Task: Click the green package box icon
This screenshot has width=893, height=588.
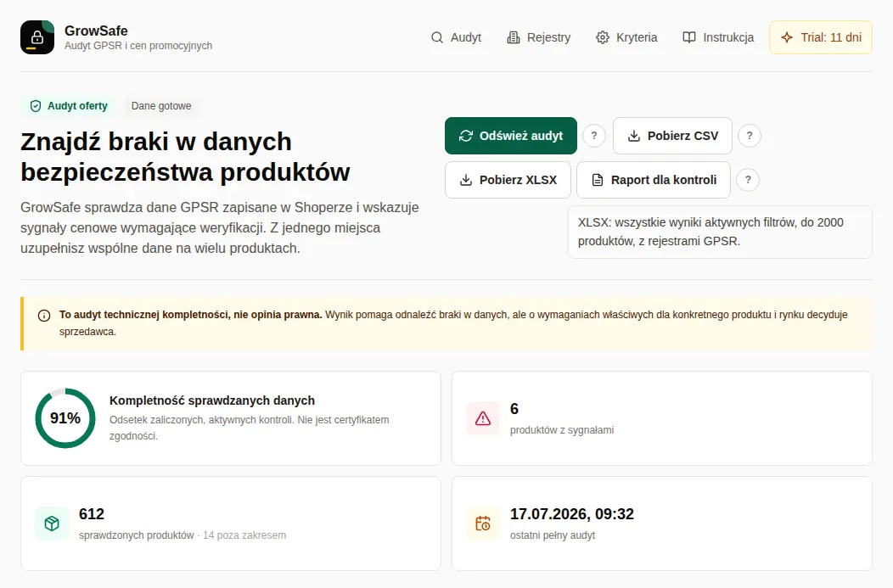Action: [x=52, y=524]
